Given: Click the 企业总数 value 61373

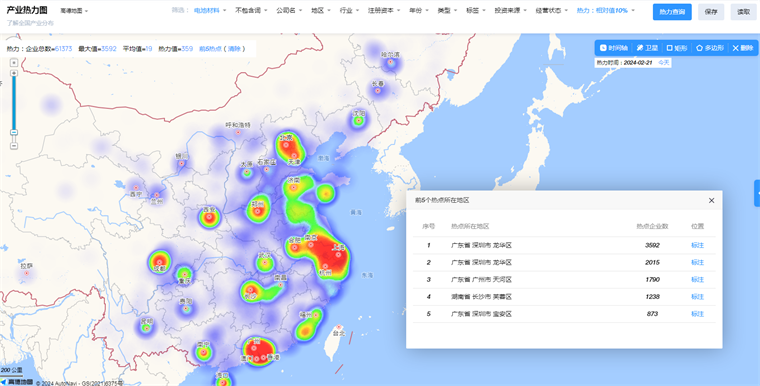Looking at the screenshot, I should pos(63,49).
